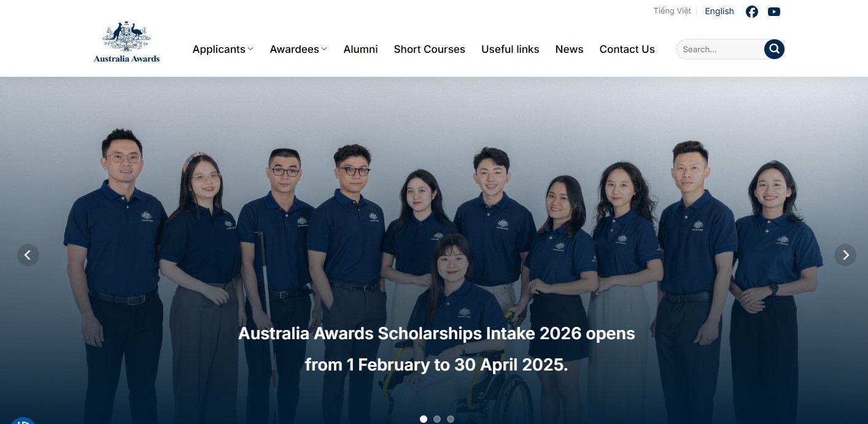Viewport: 868px width, 424px height.
Task: Select the first carousel dot
Action: coord(424,419)
